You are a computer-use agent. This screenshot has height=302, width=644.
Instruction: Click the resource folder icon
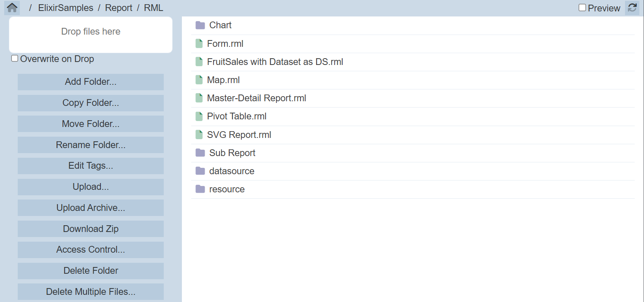200,189
